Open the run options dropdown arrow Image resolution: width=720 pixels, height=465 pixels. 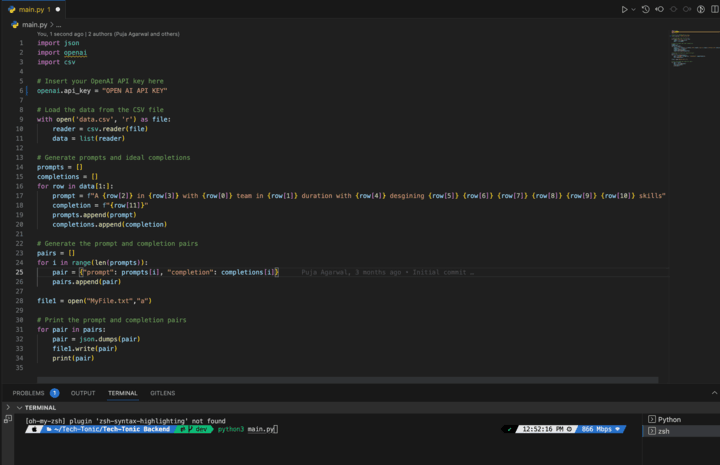pos(633,9)
